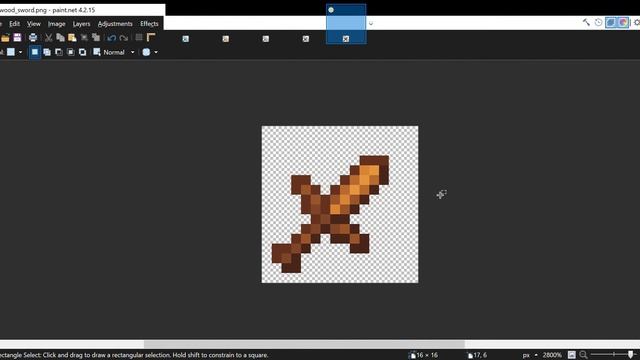
Task: Select Replace selection mode
Action: click(x=35, y=52)
